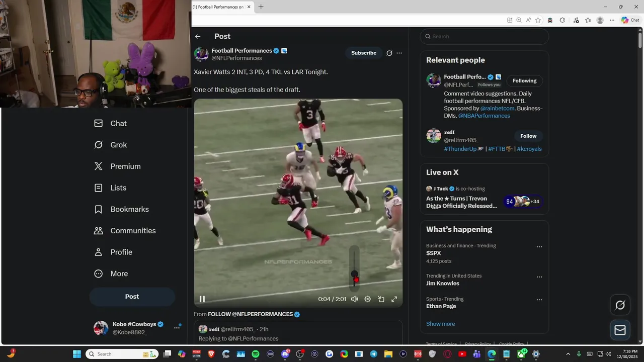This screenshot has height=362, width=644.
Task: Open the Favorites list icon
Action: [x=588, y=20]
